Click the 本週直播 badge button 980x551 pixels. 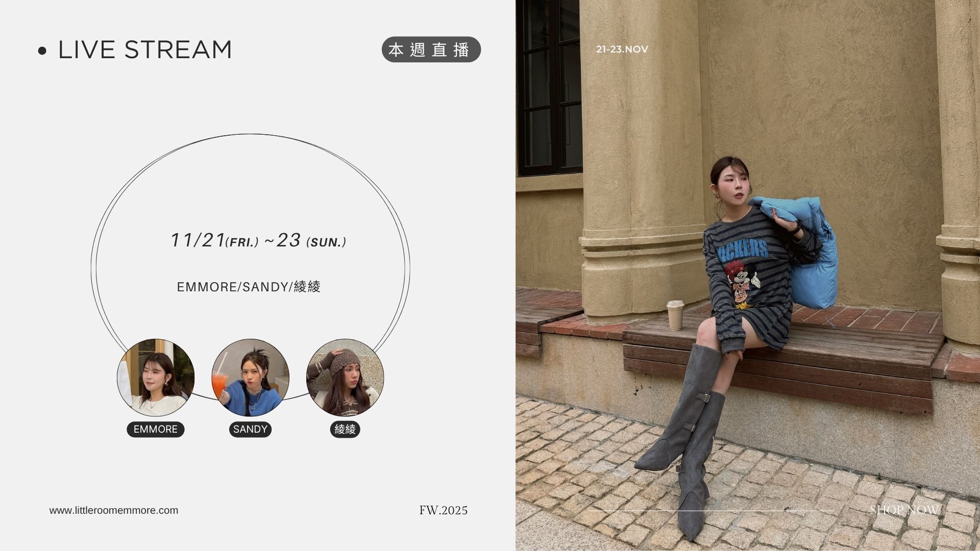click(x=431, y=49)
